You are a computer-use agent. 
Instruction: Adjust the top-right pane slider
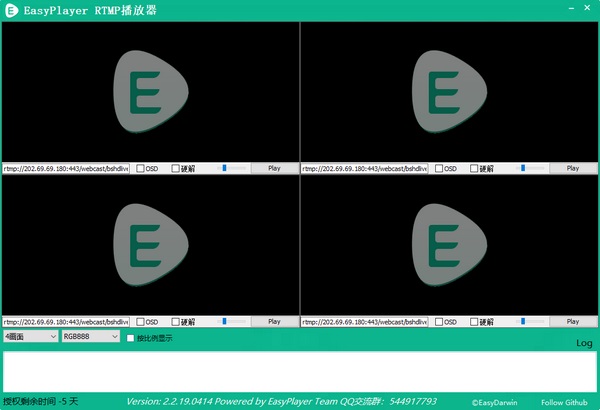tap(531, 168)
